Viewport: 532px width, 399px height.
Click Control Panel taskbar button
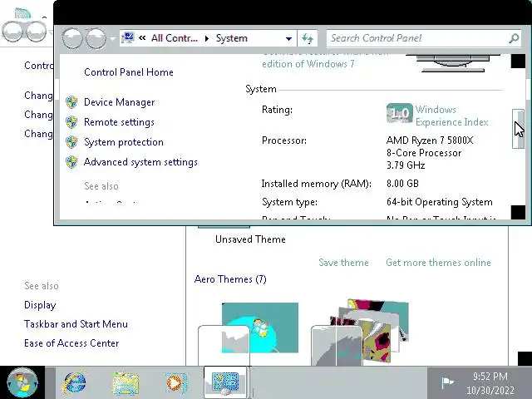tap(225, 382)
